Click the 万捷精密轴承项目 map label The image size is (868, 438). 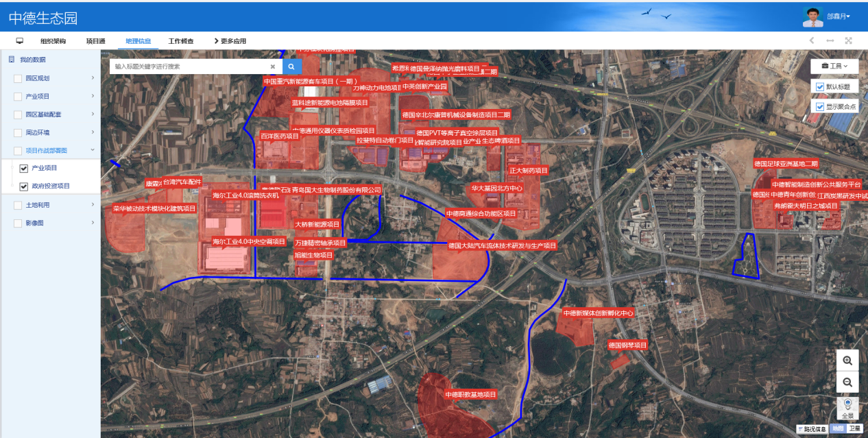coord(320,243)
